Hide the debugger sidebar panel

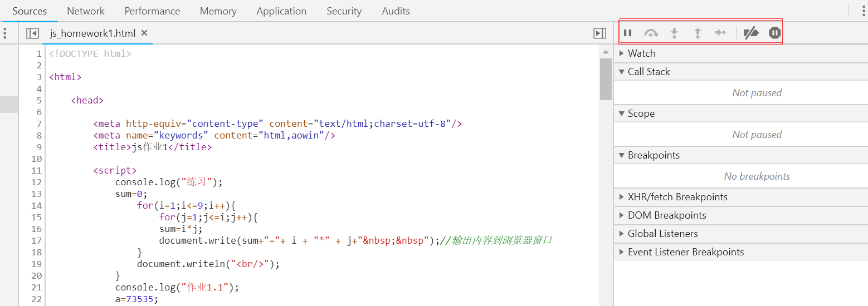599,33
